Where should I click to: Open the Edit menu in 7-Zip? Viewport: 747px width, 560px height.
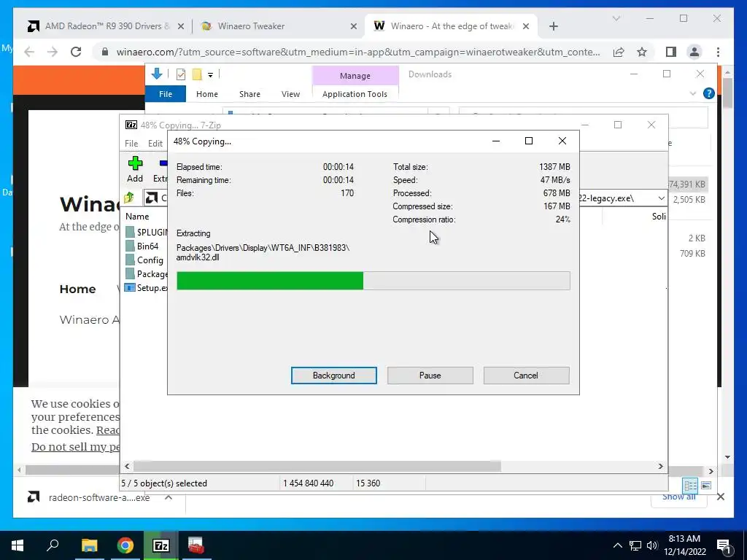coord(155,144)
